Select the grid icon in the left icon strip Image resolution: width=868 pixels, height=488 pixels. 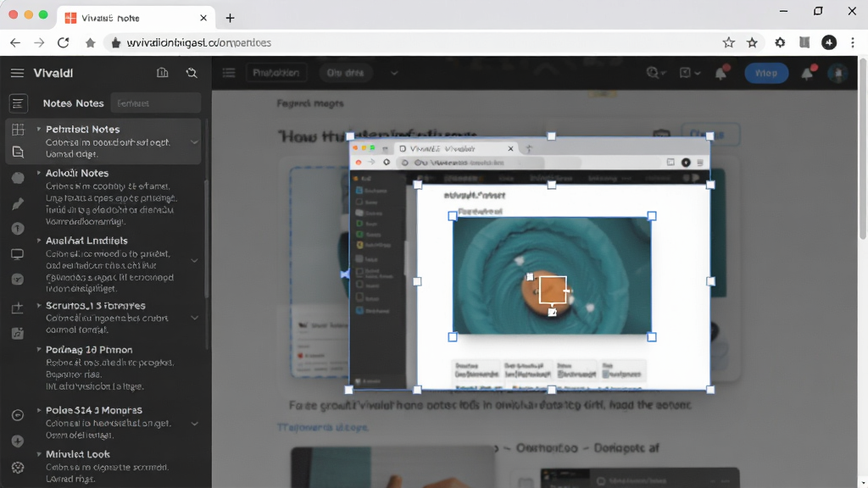click(18, 130)
